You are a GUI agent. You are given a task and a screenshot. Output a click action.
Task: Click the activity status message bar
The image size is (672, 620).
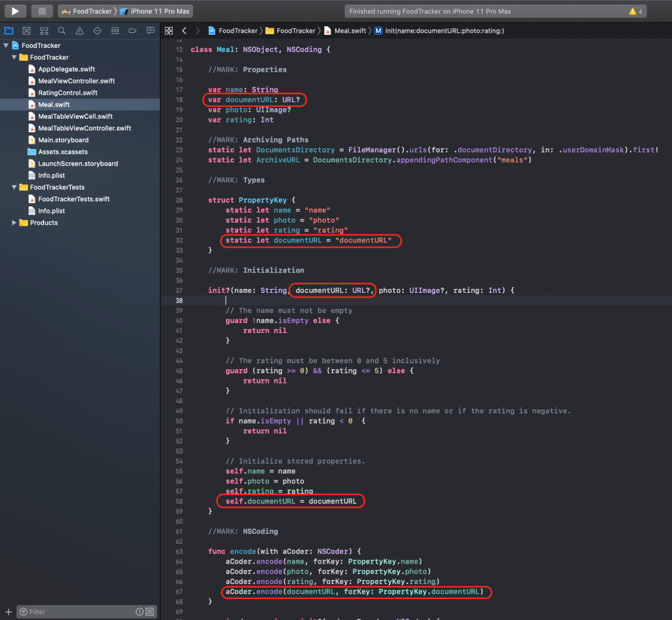[x=495, y=11]
